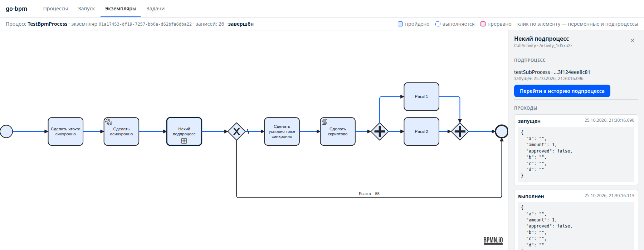Click the first parallel plus gateway
The image size is (644, 250).
380,131
